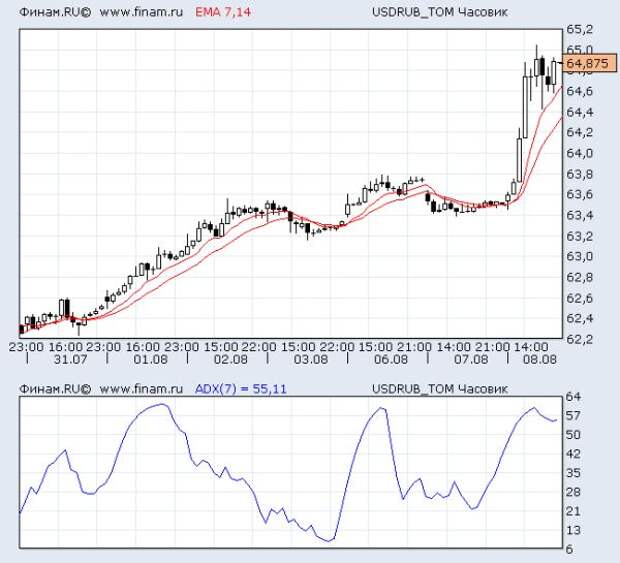Select the 03.08 date on time axis
Image resolution: width=620 pixels, height=563 pixels.
click(311, 359)
